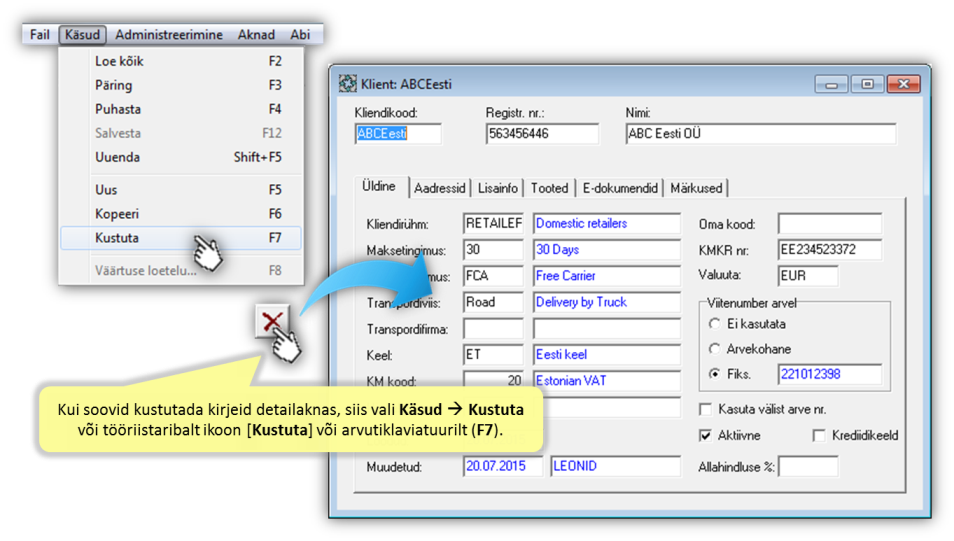
Task: Click the Fiks. reference number field
Action: [830, 374]
